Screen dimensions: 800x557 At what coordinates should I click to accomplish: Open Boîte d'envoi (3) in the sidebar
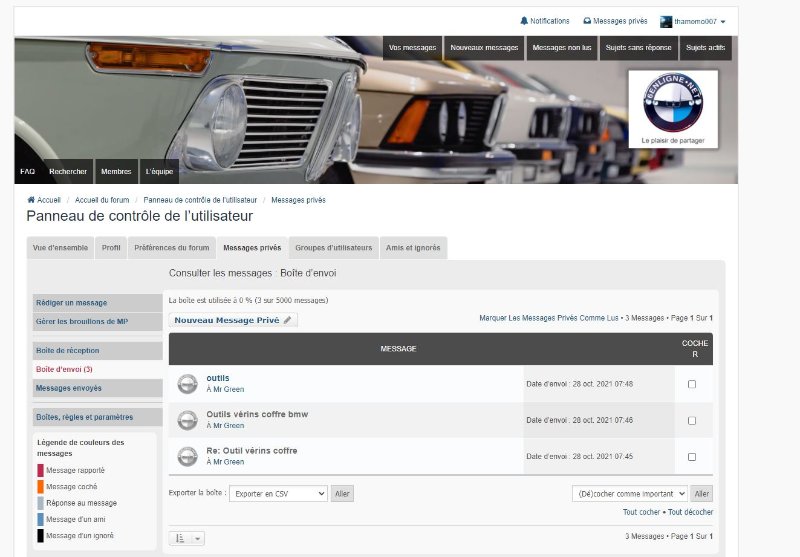click(97, 369)
